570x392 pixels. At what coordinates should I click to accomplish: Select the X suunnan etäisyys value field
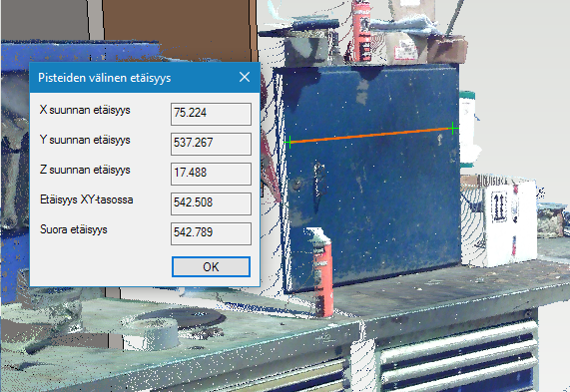pyautogui.click(x=211, y=114)
